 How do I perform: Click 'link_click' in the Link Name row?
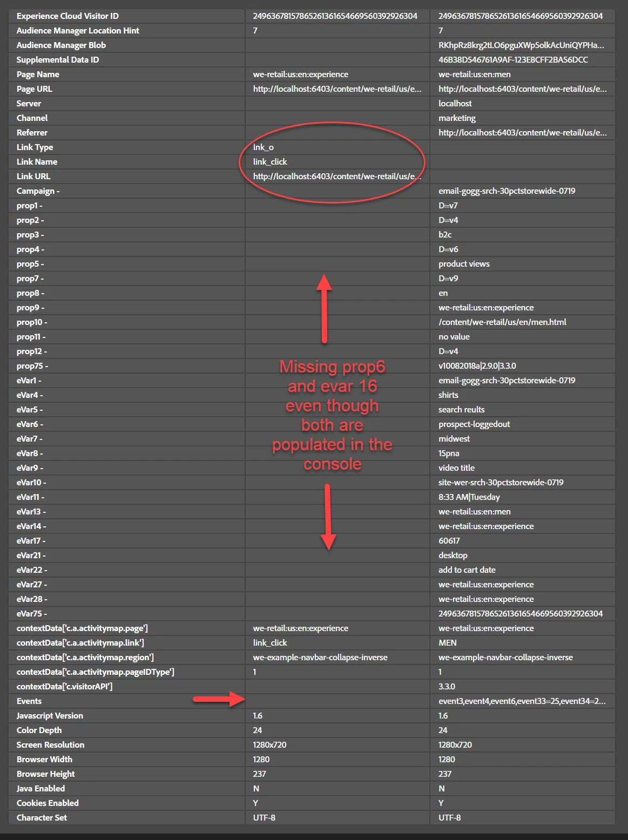pyautogui.click(x=270, y=162)
